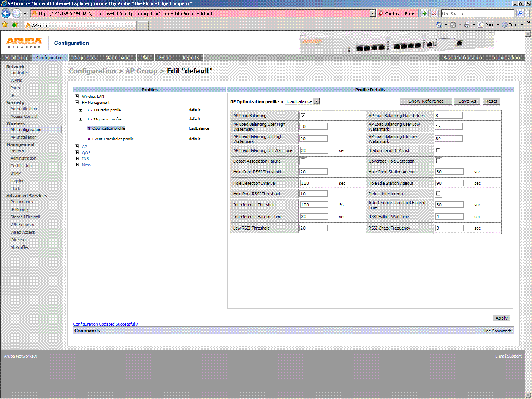
Task: Open the Diagnostics tab
Action: [84, 57]
